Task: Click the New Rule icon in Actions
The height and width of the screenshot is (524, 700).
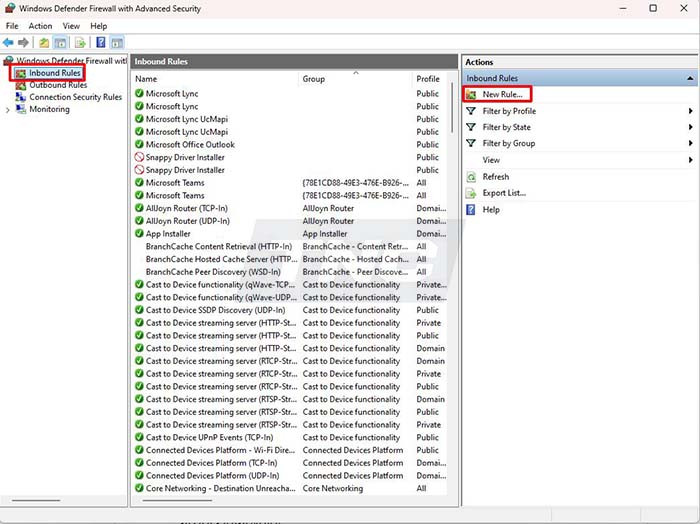Action: coord(471,95)
